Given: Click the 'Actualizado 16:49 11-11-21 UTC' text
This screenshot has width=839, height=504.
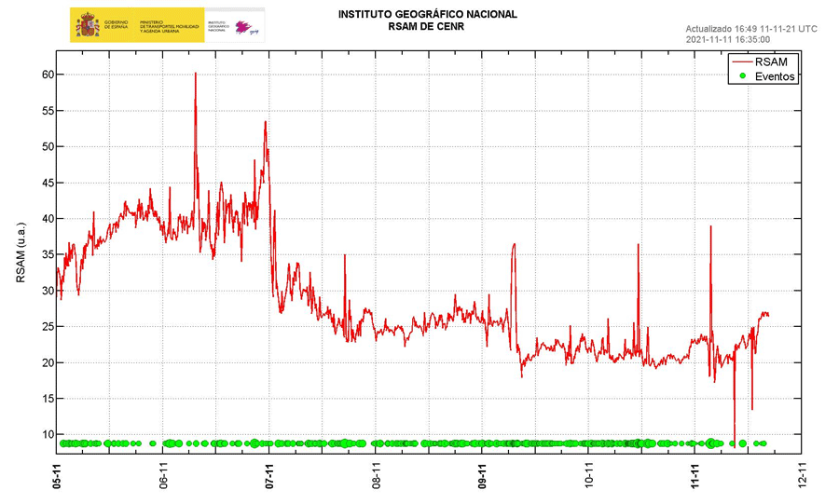Looking at the screenshot, I should pos(751,29).
